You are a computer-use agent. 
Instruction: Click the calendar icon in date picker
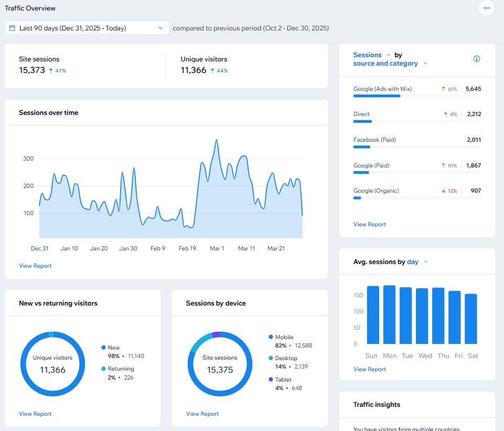pyautogui.click(x=12, y=28)
